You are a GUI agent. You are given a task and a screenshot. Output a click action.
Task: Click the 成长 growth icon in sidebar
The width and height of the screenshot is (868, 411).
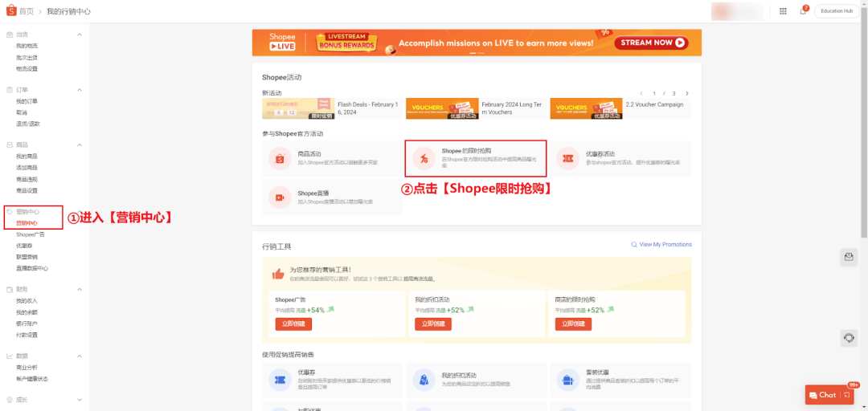pyautogui.click(x=10, y=400)
